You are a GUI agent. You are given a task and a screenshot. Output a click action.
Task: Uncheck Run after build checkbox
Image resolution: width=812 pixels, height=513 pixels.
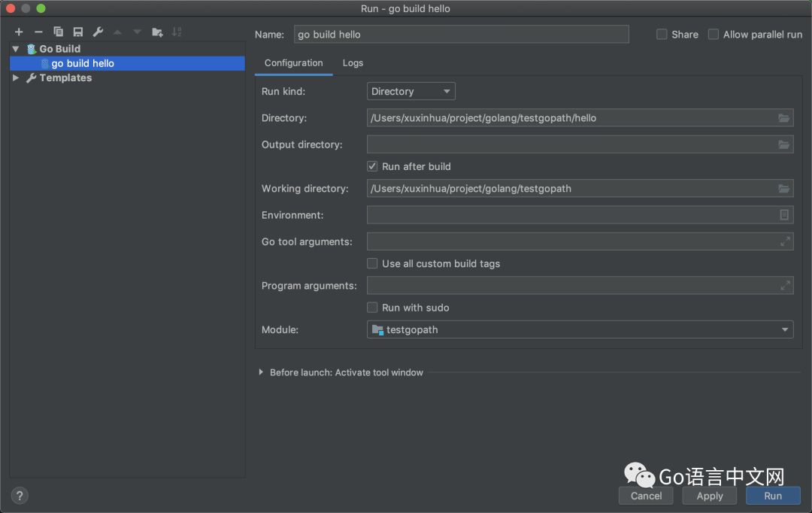[x=372, y=166]
